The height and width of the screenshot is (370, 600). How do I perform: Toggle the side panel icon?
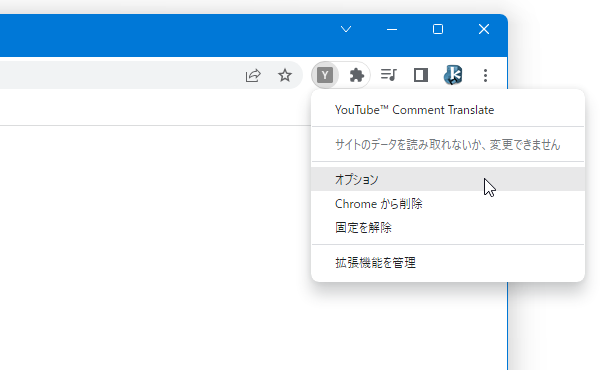tap(421, 75)
